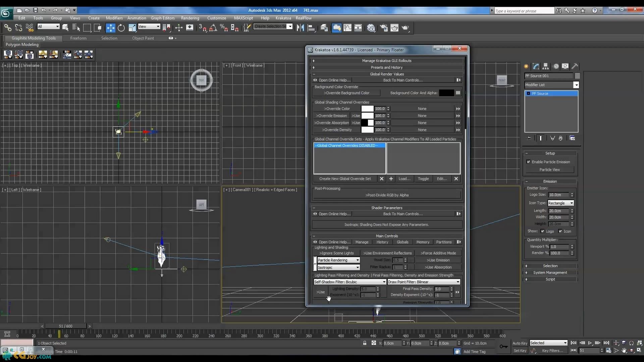Select the Scale tool in main toolbar
This screenshot has width=644, height=362.
point(132,28)
